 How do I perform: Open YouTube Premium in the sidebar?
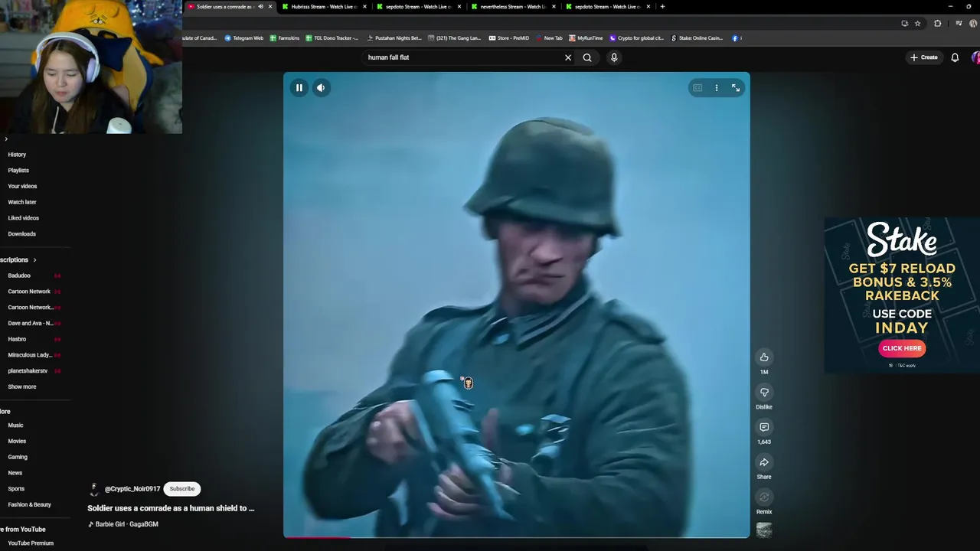point(31,543)
